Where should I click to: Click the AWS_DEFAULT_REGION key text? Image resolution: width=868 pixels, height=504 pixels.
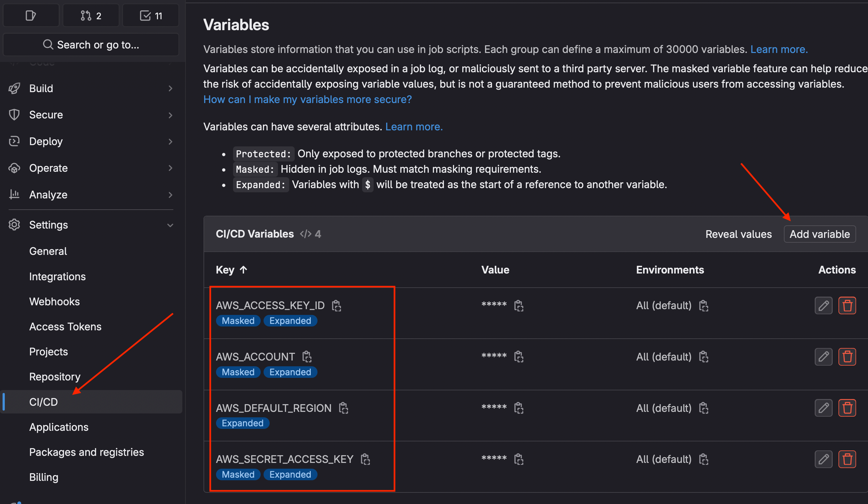point(273,408)
